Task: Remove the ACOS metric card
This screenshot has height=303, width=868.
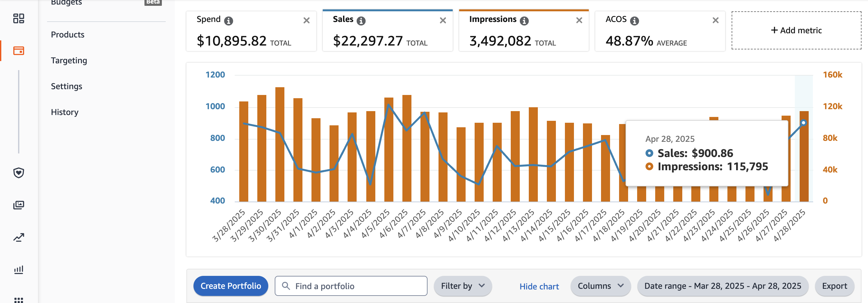Action: (x=715, y=21)
